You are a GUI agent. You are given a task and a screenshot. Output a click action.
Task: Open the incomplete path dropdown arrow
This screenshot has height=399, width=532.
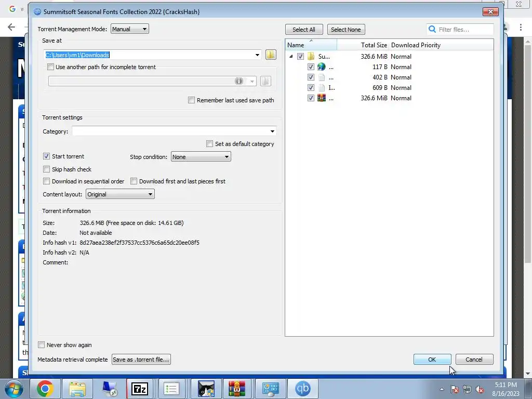[252, 81]
